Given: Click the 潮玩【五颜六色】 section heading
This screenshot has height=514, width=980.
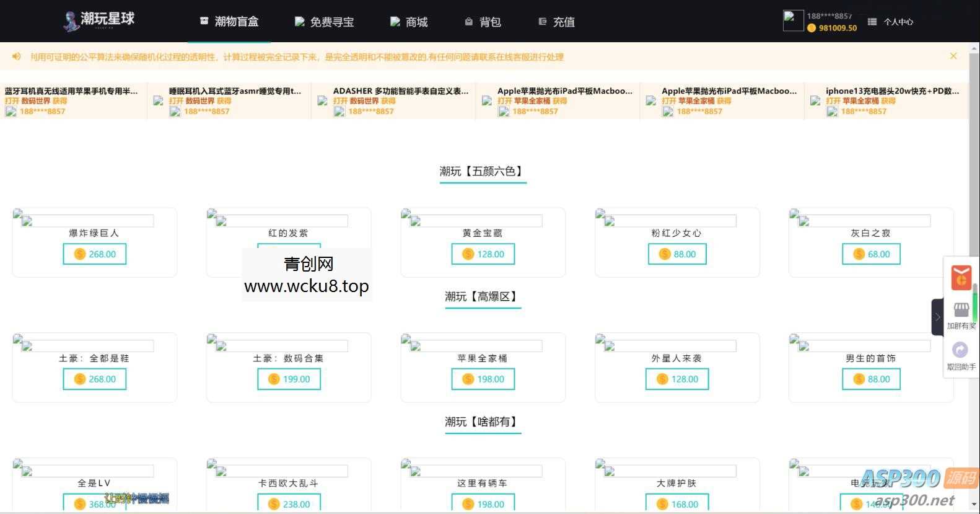Looking at the screenshot, I should point(483,171).
